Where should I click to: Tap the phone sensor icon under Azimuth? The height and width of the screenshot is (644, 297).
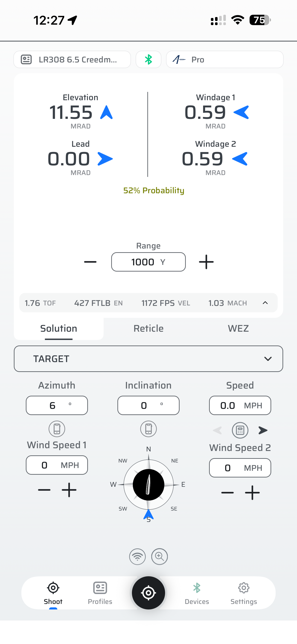(57, 429)
